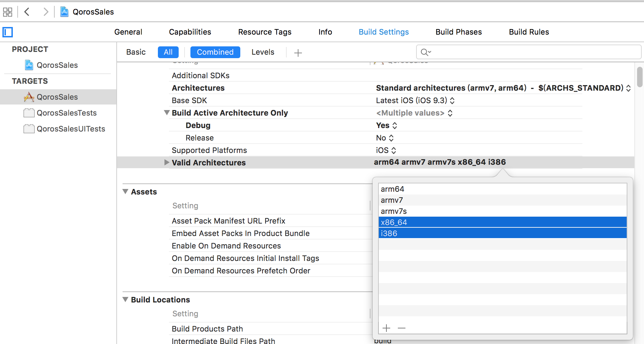Viewport: 644px width, 344px height.
Task: Expand the Valid Architectures row
Action: tap(167, 162)
